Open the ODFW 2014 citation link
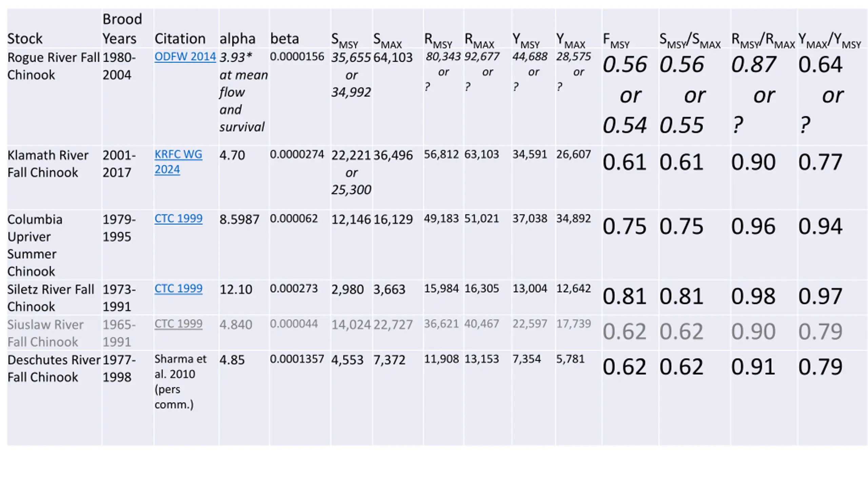Image resolution: width=868 pixels, height=488 pixels. 185,57
